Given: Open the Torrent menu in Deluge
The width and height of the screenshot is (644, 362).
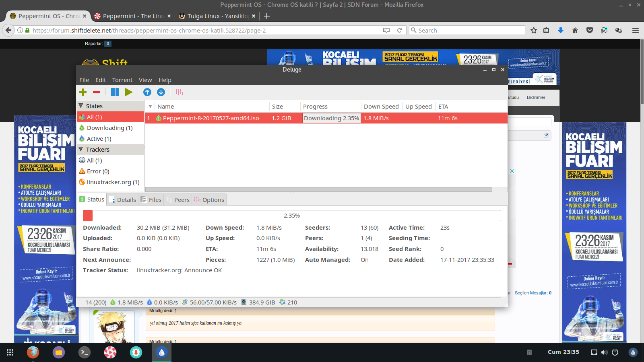Looking at the screenshot, I should 122,80.
